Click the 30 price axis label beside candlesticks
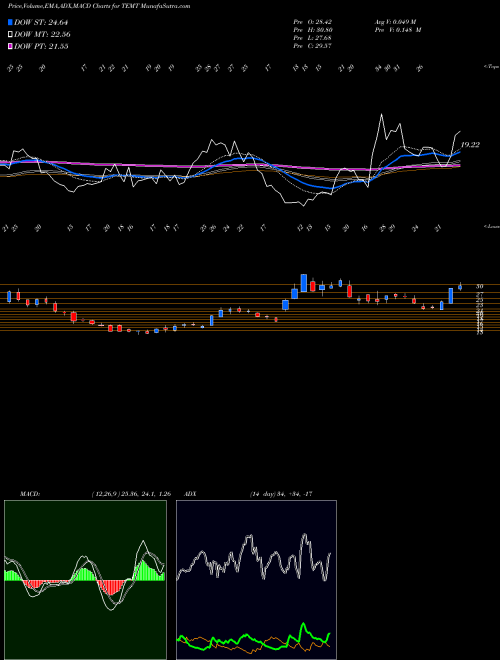This screenshot has width=500, height=660. click(479, 286)
